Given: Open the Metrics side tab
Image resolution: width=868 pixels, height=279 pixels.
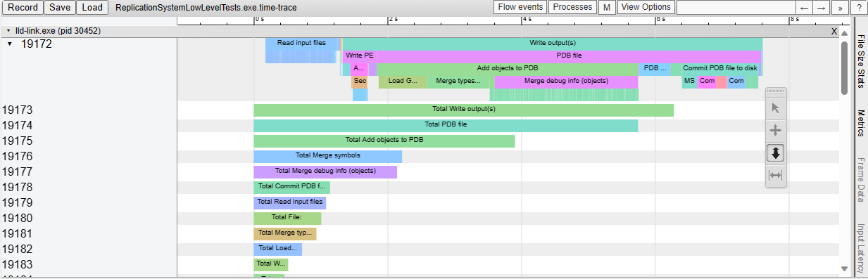Looking at the screenshot, I should 860,123.
